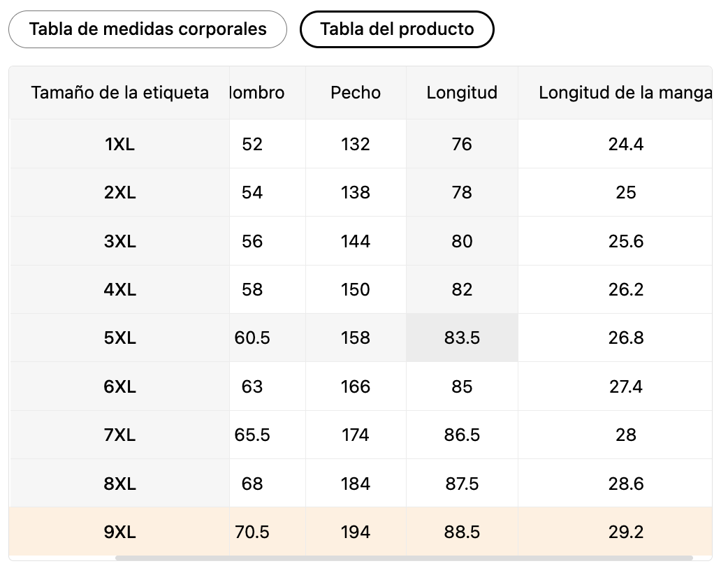Select the 7XL size row label
The image size is (728, 573).
click(x=119, y=435)
